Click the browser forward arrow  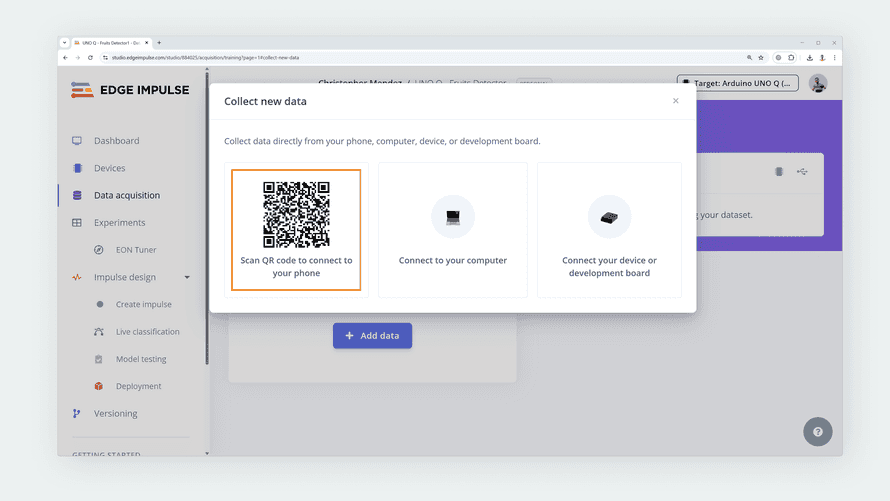point(78,58)
